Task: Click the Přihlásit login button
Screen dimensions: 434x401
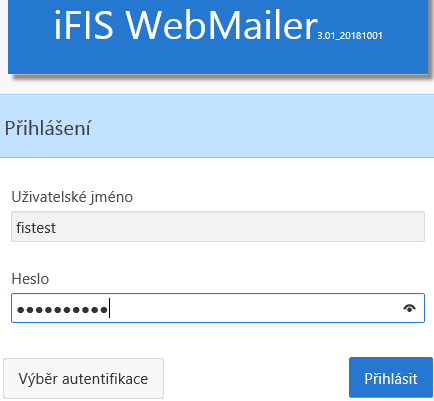Action: pyautogui.click(x=391, y=378)
